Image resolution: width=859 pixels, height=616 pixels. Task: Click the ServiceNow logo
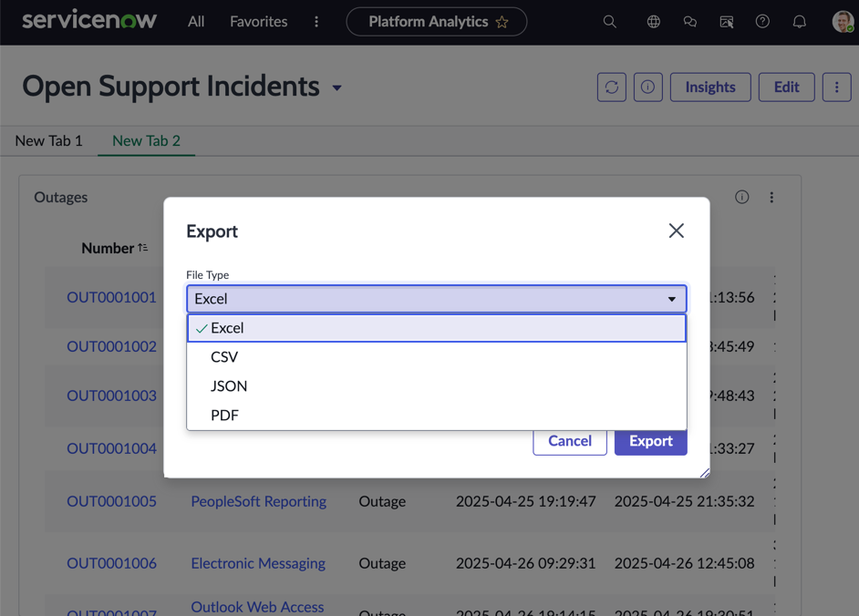point(89,21)
